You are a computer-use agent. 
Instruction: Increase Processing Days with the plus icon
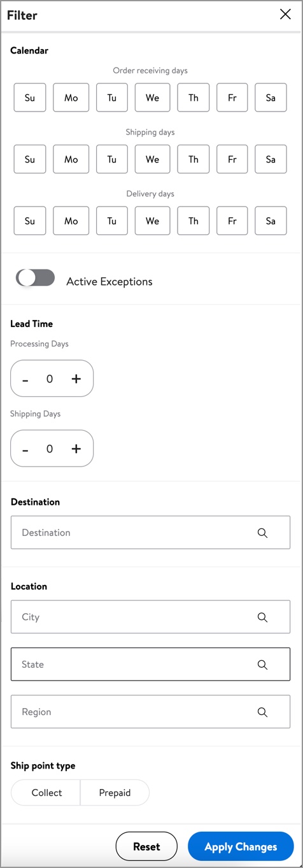pyautogui.click(x=76, y=379)
